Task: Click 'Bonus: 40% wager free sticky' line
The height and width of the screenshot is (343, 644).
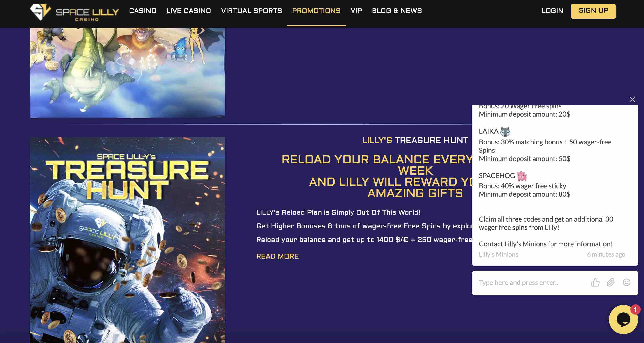Action: pos(522,186)
